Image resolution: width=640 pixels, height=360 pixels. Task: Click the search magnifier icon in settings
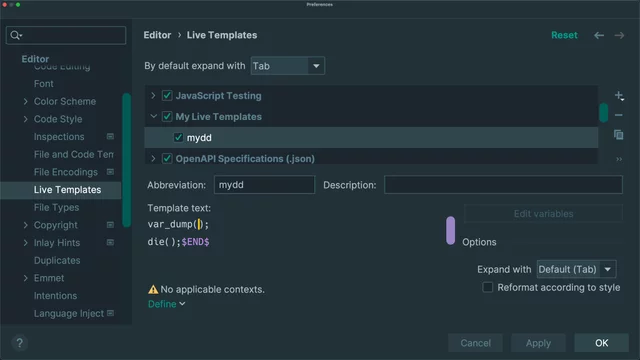(x=16, y=36)
